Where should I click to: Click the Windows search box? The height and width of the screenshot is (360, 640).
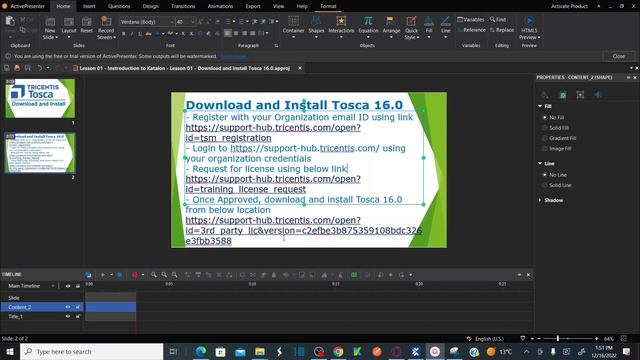pyautogui.click(x=91, y=351)
